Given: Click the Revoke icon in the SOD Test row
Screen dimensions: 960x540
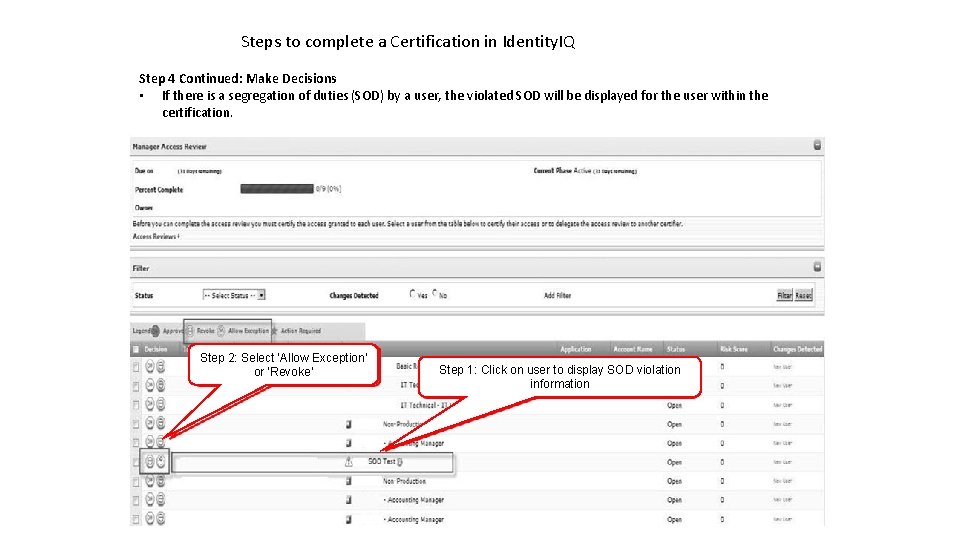Looking at the screenshot, I should click(x=149, y=461).
